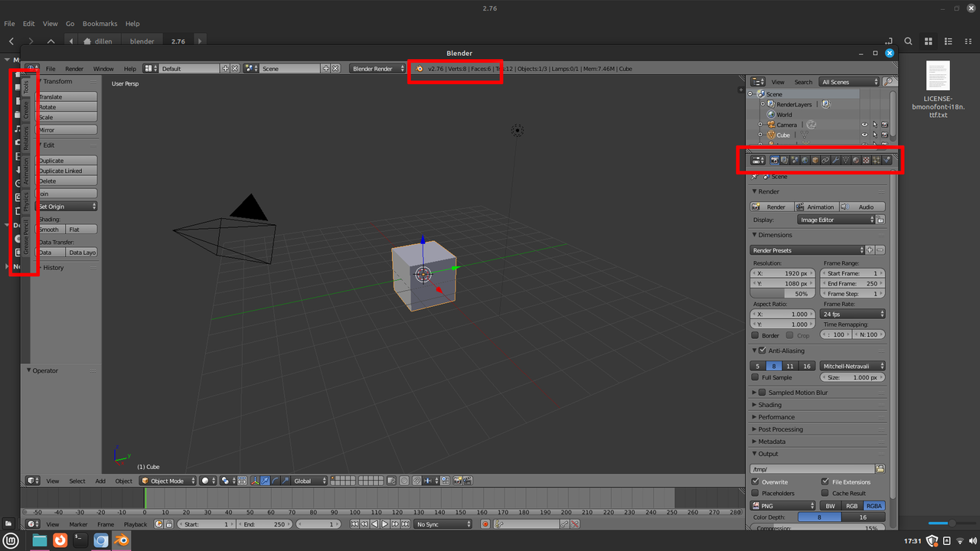Image resolution: width=980 pixels, height=551 pixels.
Task: Toggle the File Extensions checkbox
Action: (825, 482)
